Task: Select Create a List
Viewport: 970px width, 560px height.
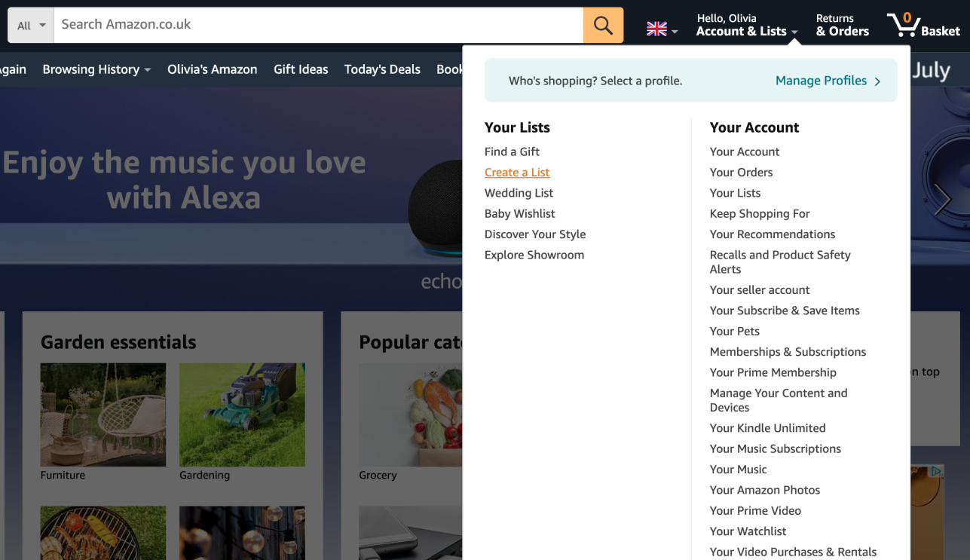Action: point(517,173)
